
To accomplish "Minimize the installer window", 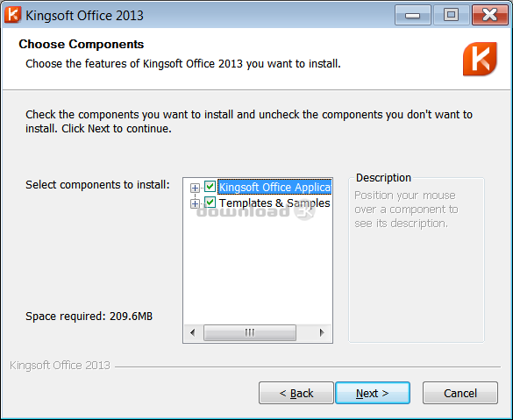I will [x=412, y=15].
